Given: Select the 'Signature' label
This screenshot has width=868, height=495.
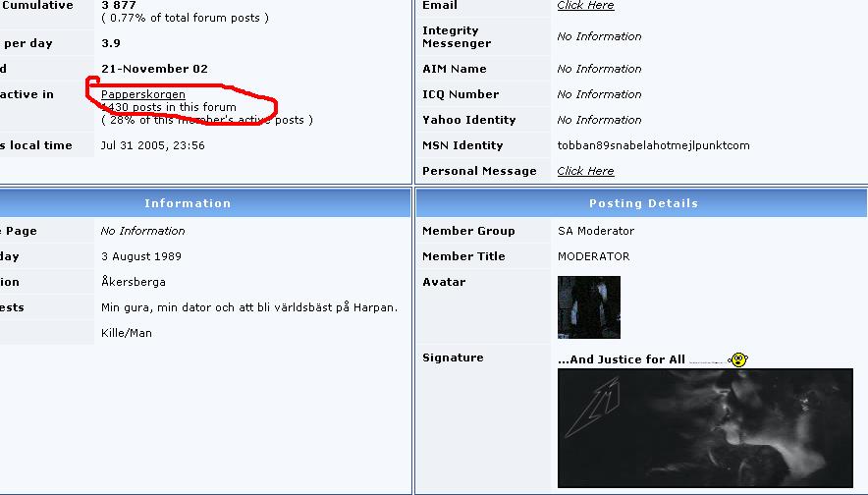Looking at the screenshot, I should [x=453, y=357].
